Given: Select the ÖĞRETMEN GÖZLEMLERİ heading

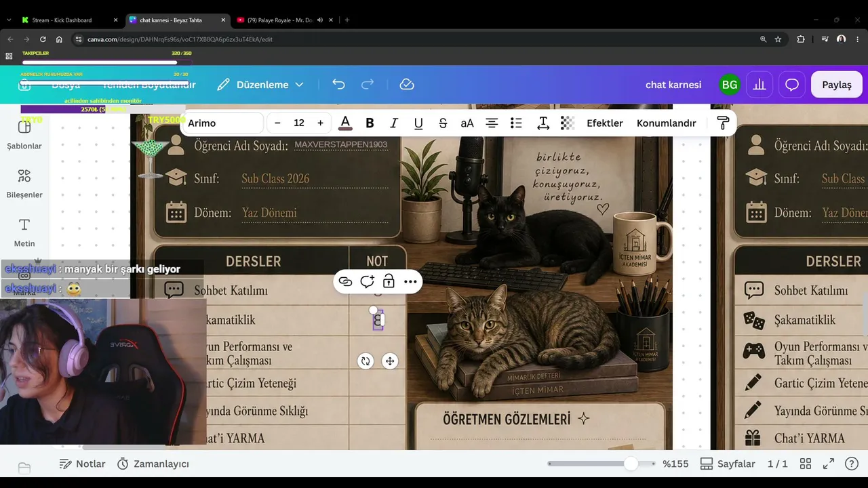Looking at the screenshot, I should [507, 420].
